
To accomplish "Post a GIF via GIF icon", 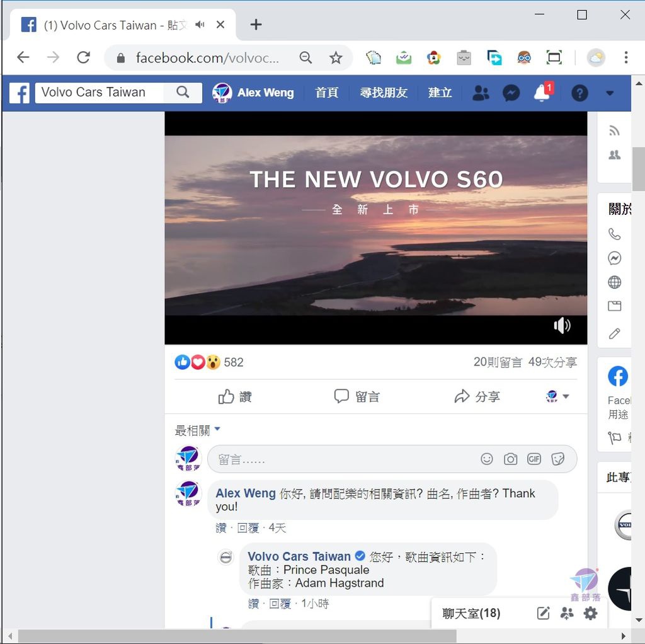I will point(534,459).
